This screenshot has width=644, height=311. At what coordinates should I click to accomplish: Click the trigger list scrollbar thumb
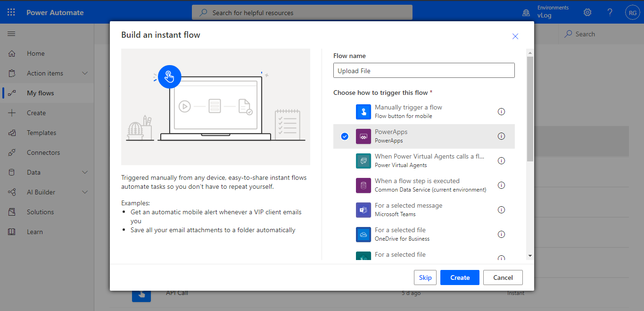point(530,109)
